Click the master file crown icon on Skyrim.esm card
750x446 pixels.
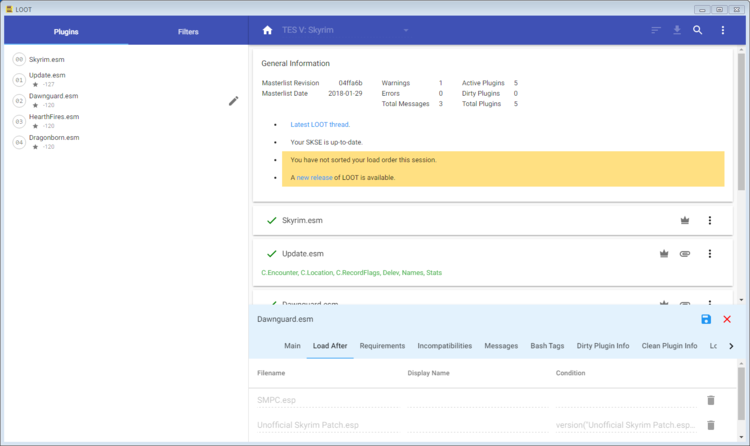685,220
